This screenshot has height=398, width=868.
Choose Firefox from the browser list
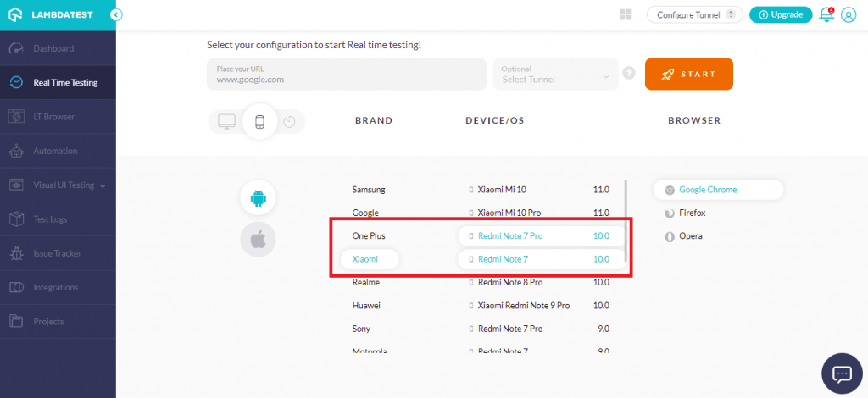692,213
